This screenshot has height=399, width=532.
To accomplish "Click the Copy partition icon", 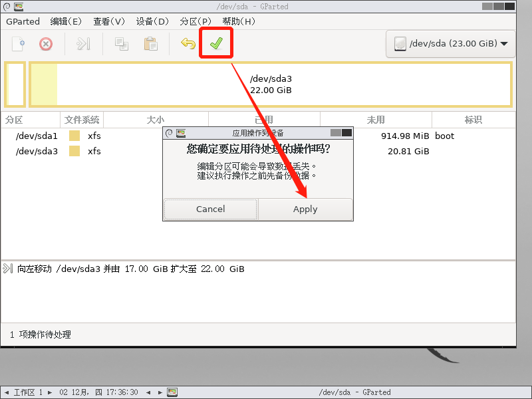I will point(123,44).
